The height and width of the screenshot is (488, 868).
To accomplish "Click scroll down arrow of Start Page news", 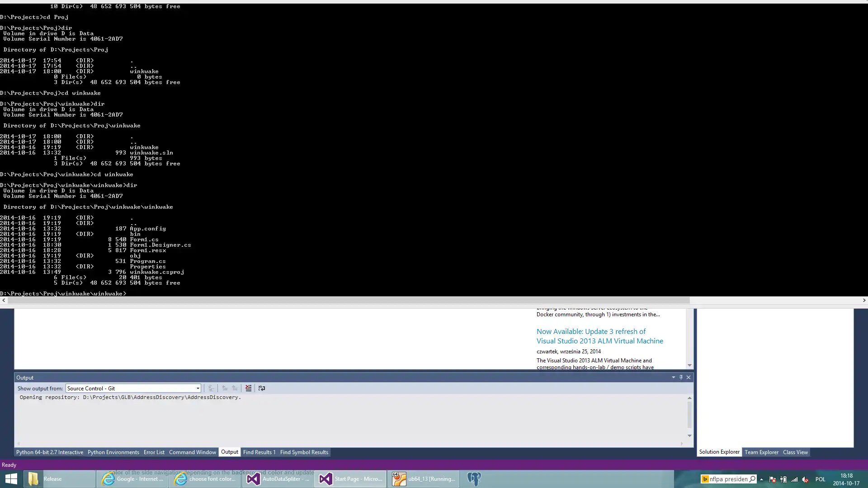I will coord(689,365).
